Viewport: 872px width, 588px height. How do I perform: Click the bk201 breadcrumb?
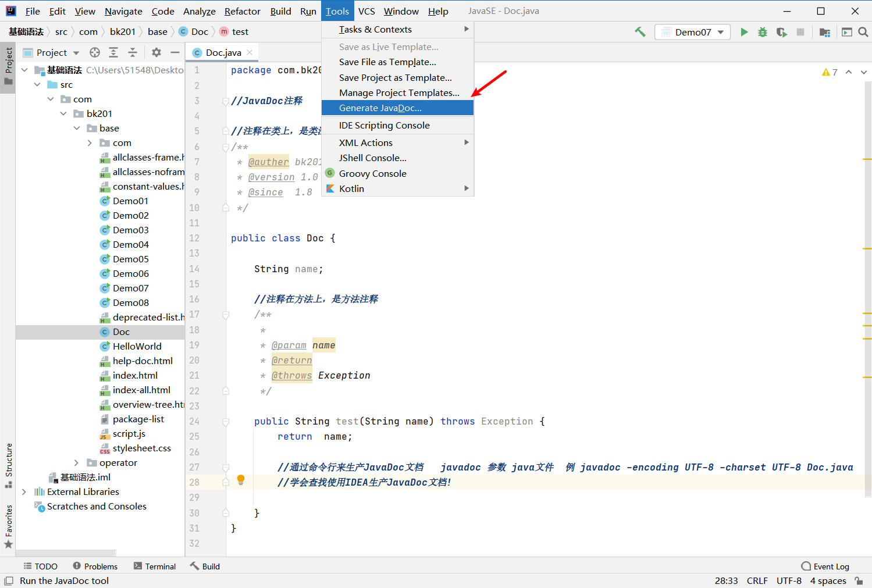pos(123,32)
